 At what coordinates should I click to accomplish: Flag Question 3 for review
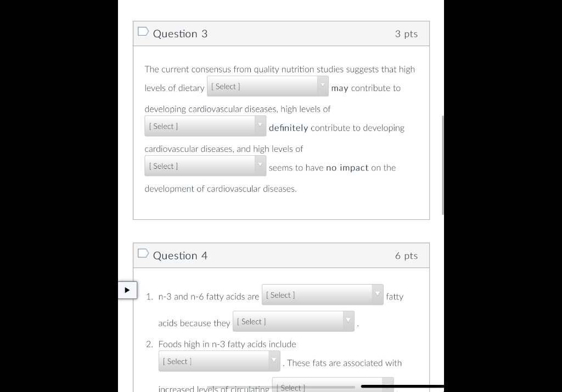[143, 31]
